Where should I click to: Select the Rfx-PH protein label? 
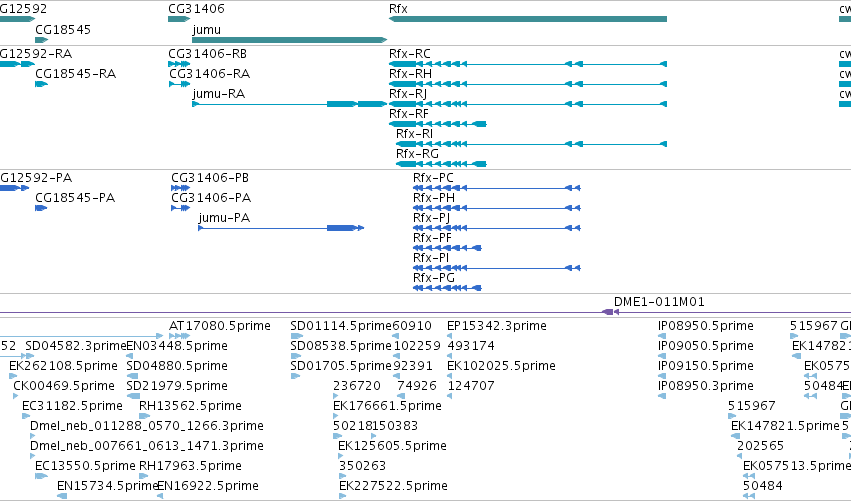[434, 198]
